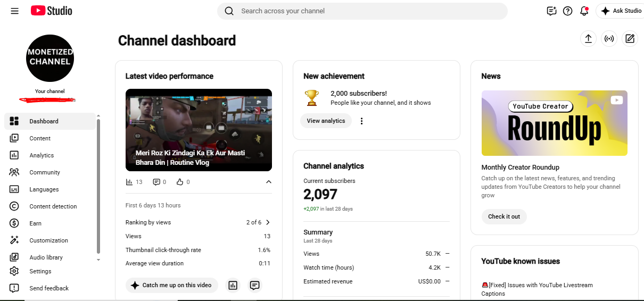The image size is (644, 301).
Task: Click the Views 50.7K value
Action: (433, 254)
